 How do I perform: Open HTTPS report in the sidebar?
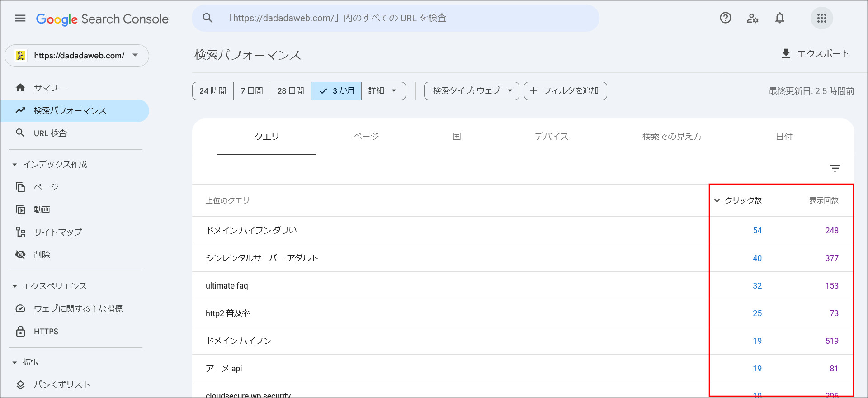[75, 331]
